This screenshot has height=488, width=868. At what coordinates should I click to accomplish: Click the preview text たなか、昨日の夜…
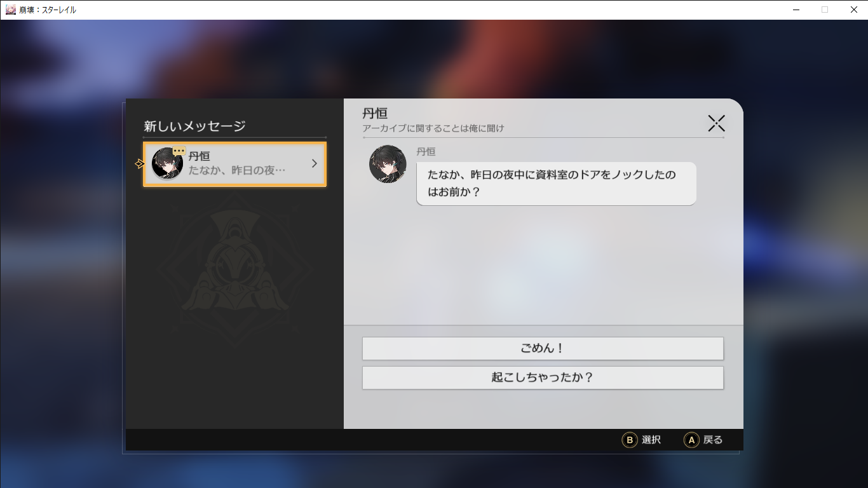point(237,171)
